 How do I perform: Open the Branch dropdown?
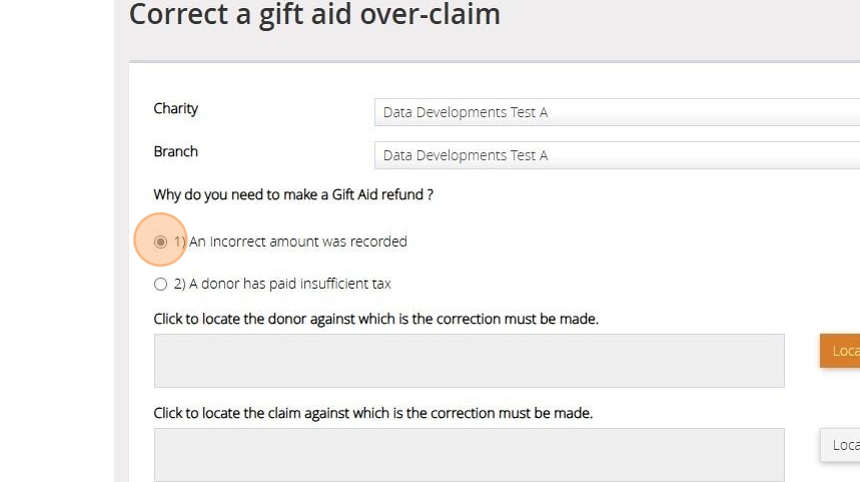[616, 155]
